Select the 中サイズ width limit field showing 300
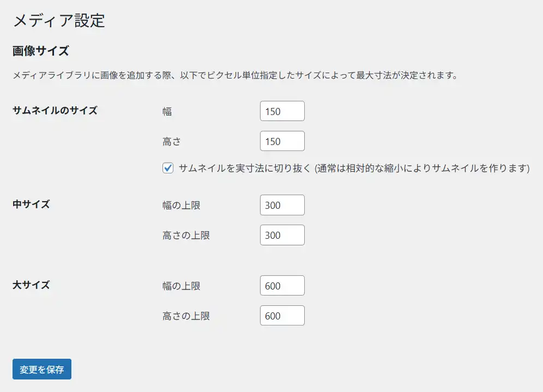Image resolution: width=543 pixels, height=392 pixels. pyautogui.click(x=282, y=205)
